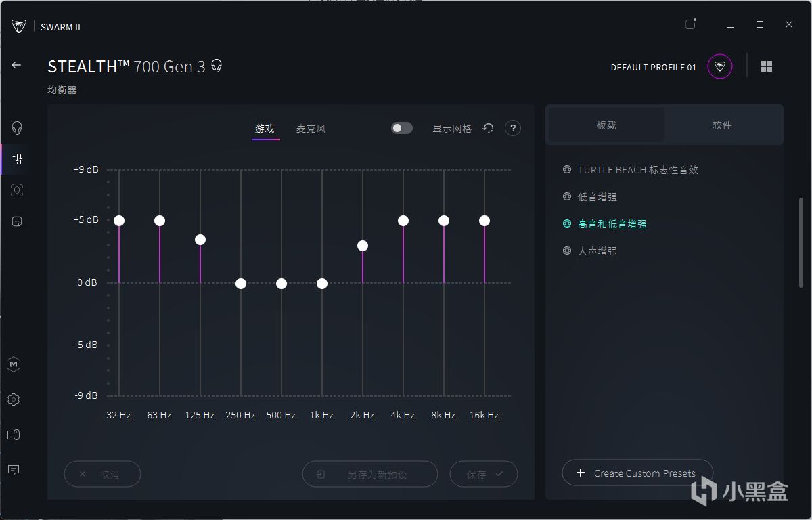
Task: Click the back arrow icon
Action: [16, 65]
